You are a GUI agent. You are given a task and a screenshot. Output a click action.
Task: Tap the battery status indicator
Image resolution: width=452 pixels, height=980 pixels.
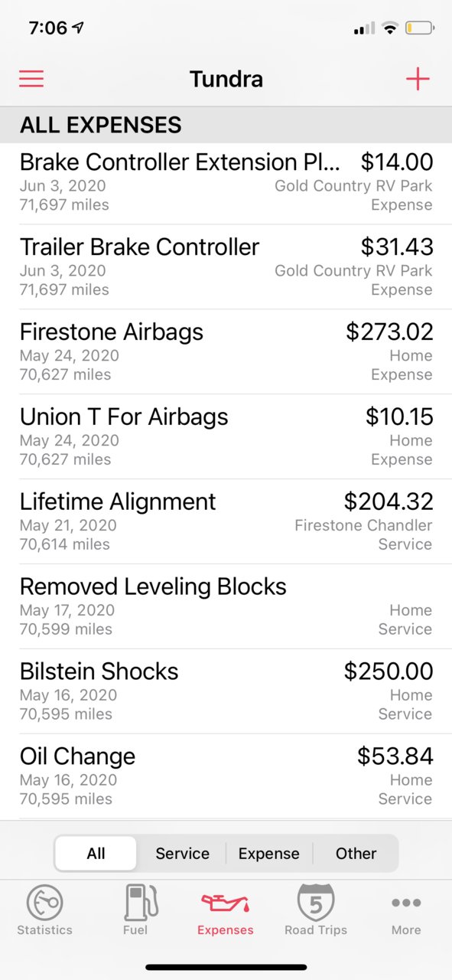[420, 28]
